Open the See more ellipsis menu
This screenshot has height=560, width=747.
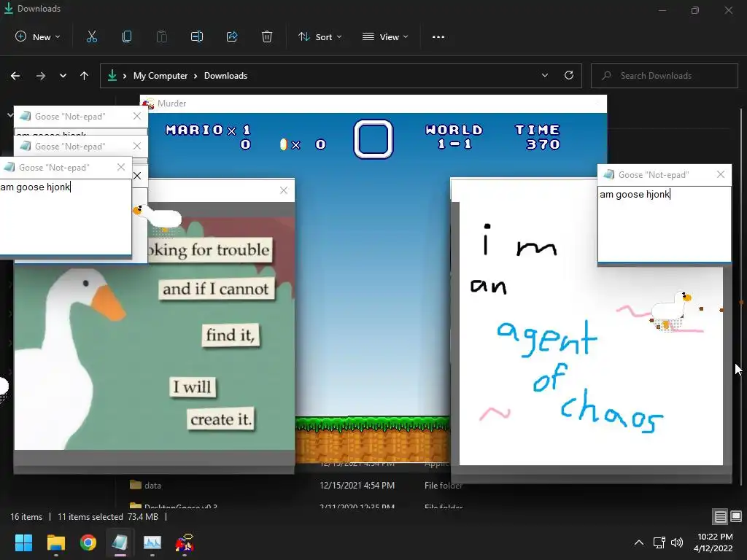pyautogui.click(x=438, y=36)
